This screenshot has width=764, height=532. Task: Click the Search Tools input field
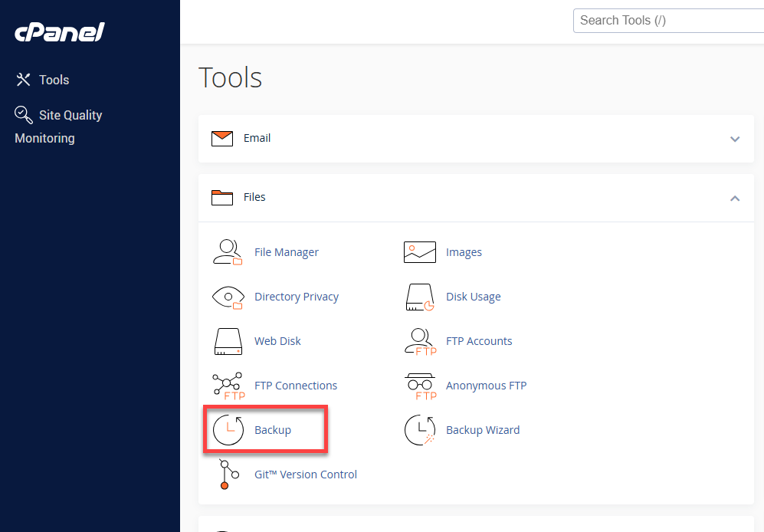[667, 21]
